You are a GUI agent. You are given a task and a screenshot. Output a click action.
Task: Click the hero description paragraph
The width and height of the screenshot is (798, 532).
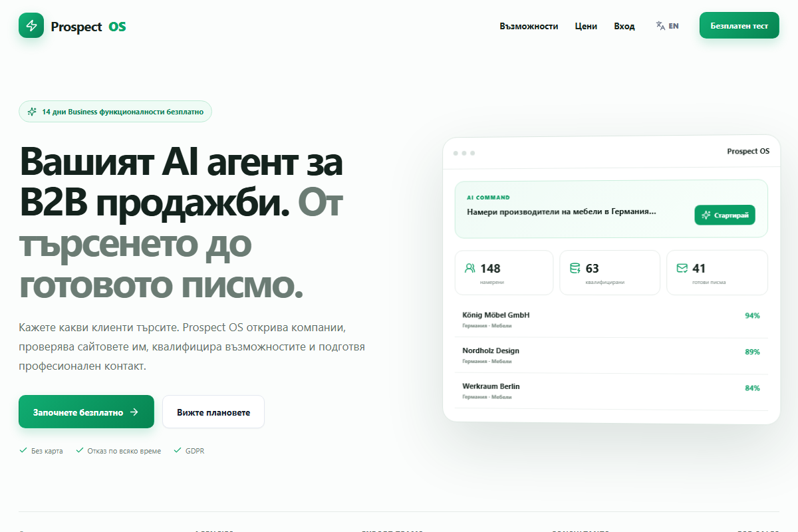click(x=192, y=347)
